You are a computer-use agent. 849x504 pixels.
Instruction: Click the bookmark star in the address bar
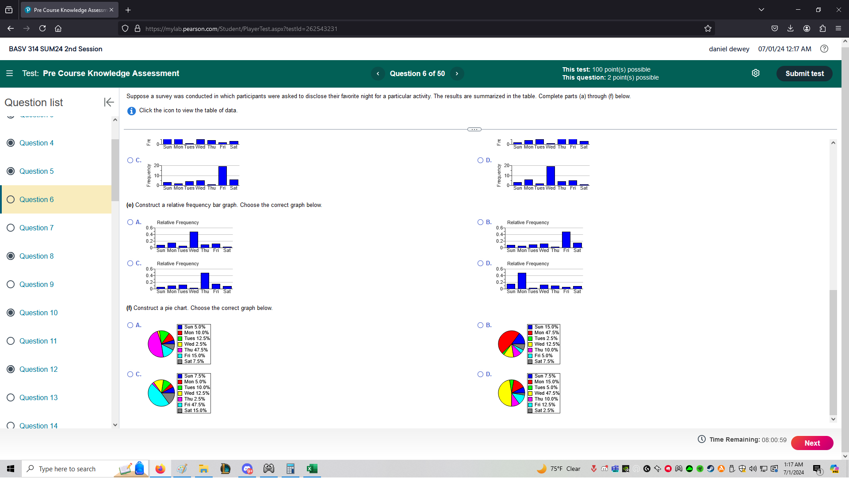(x=707, y=28)
